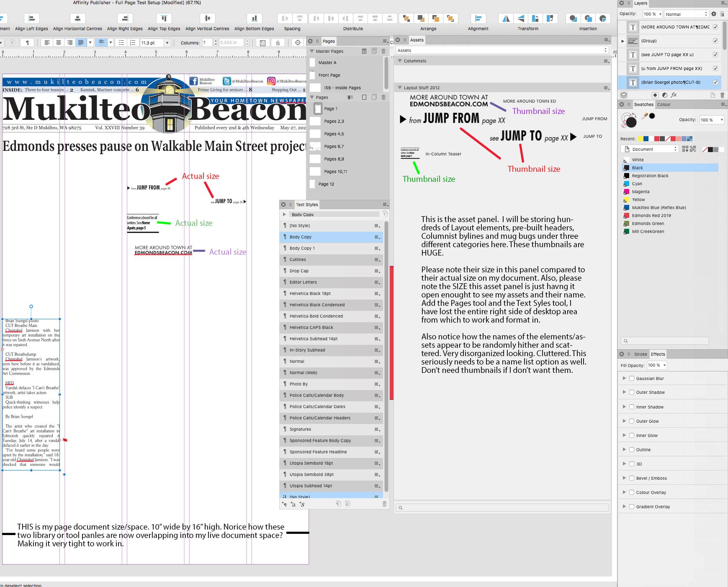The width and height of the screenshot is (728, 587).
Task: Collapse the Layout Stuff 2012 section
Action: [400, 88]
